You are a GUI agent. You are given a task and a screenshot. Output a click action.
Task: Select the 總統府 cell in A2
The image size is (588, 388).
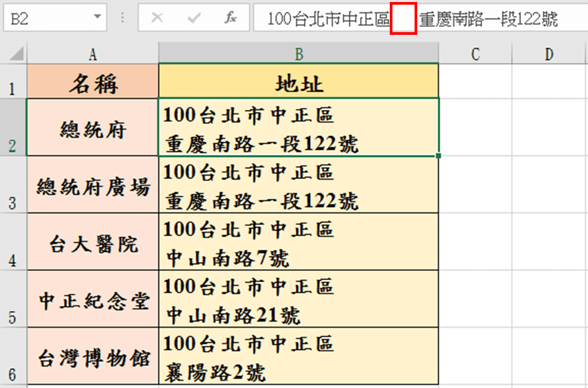93,128
